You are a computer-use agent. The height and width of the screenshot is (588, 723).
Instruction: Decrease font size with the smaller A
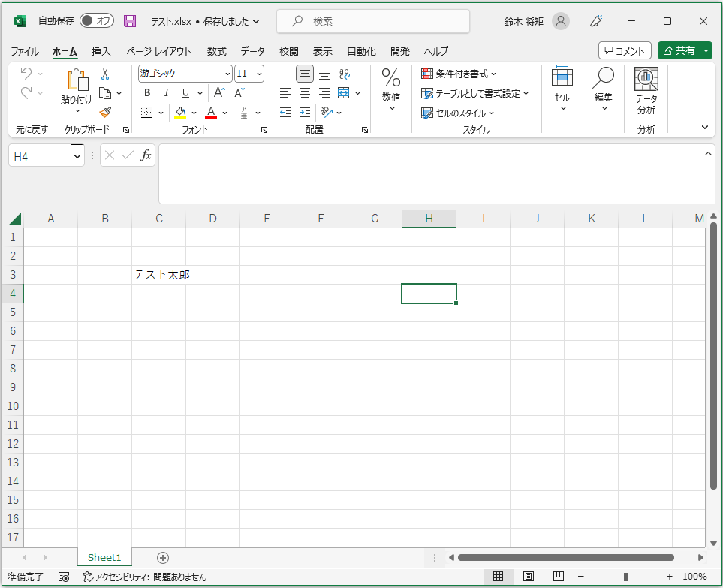(x=239, y=92)
